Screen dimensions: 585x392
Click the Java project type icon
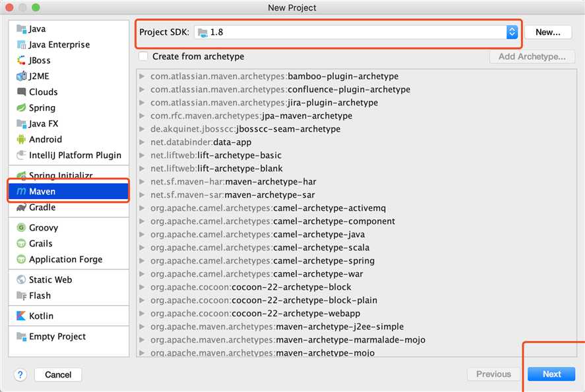tap(21, 29)
